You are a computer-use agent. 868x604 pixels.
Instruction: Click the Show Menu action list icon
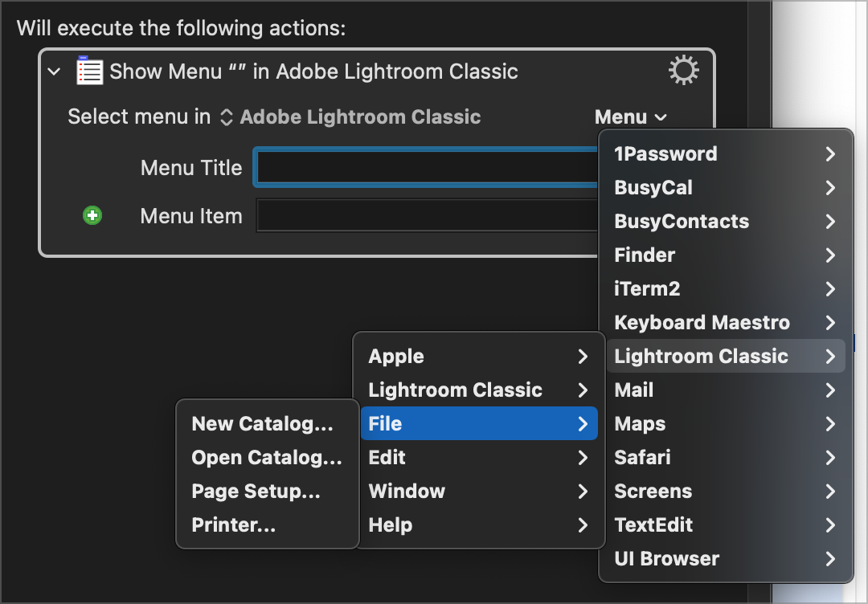pos(89,70)
